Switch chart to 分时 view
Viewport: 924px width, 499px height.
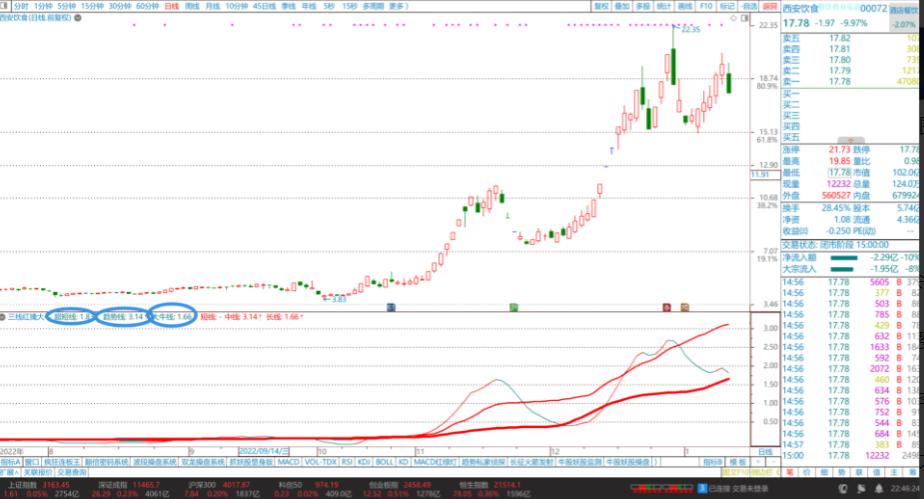click(21, 6)
